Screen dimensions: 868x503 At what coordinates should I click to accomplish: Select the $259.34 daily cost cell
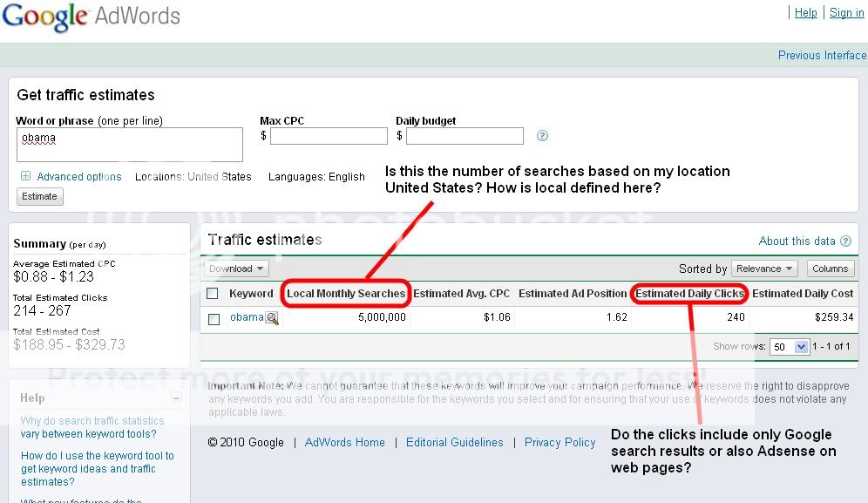(x=834, y=317)
